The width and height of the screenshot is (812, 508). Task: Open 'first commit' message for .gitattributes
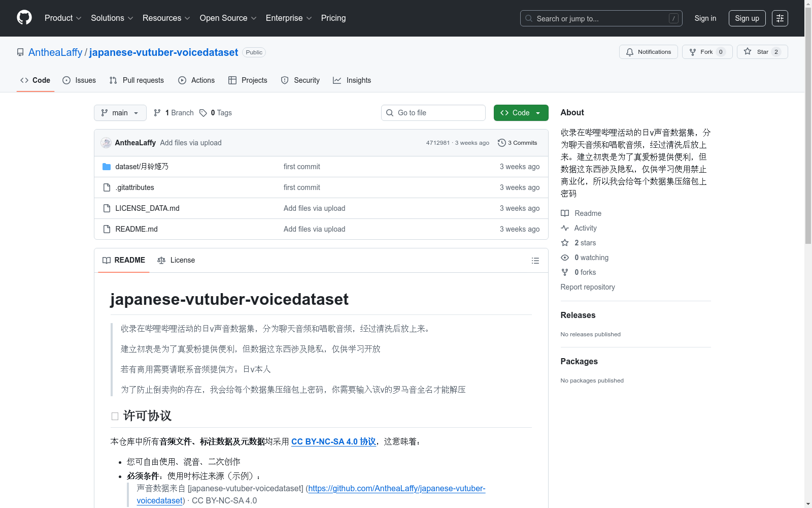pyautogui.click(x=302, y=187)
